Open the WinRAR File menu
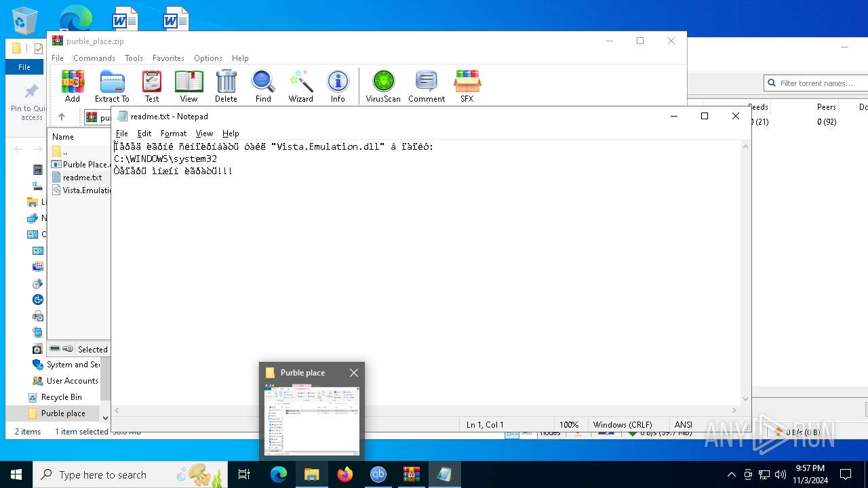The height and width of the screenshot is (488, 868). point(58,58)
